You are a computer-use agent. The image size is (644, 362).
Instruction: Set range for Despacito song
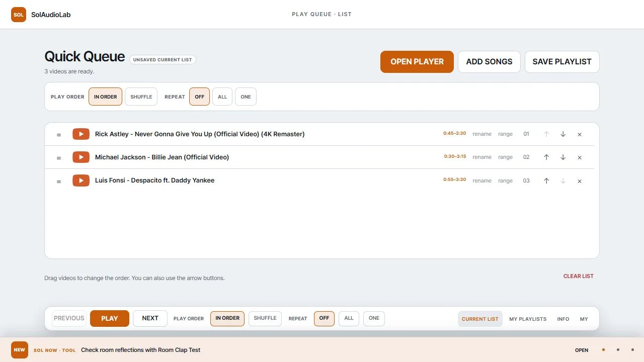(x=505, y=181)
